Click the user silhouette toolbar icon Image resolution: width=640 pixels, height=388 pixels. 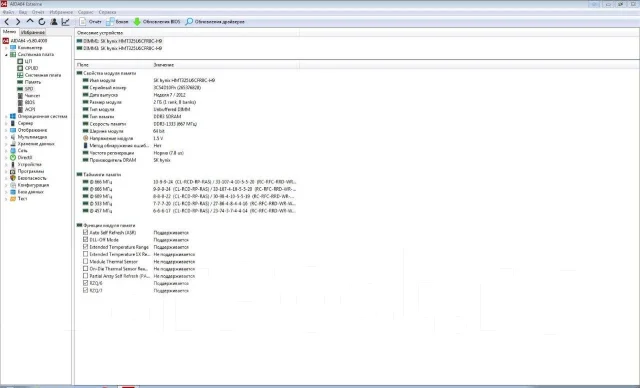(53, 22)
